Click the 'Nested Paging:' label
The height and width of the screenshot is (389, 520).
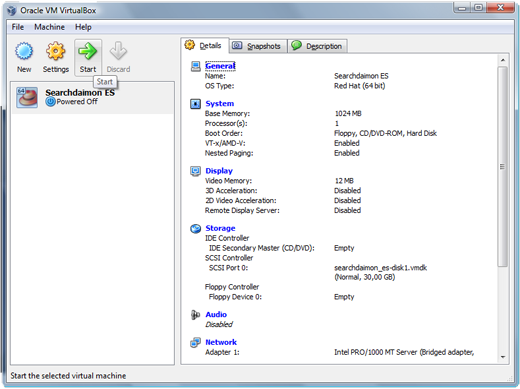229,153
